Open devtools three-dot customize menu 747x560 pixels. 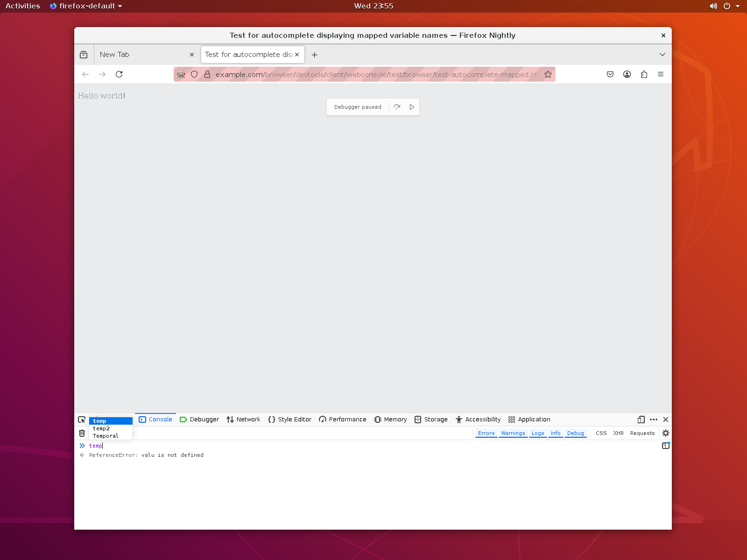pyautogui.click(x=654, y=420)
